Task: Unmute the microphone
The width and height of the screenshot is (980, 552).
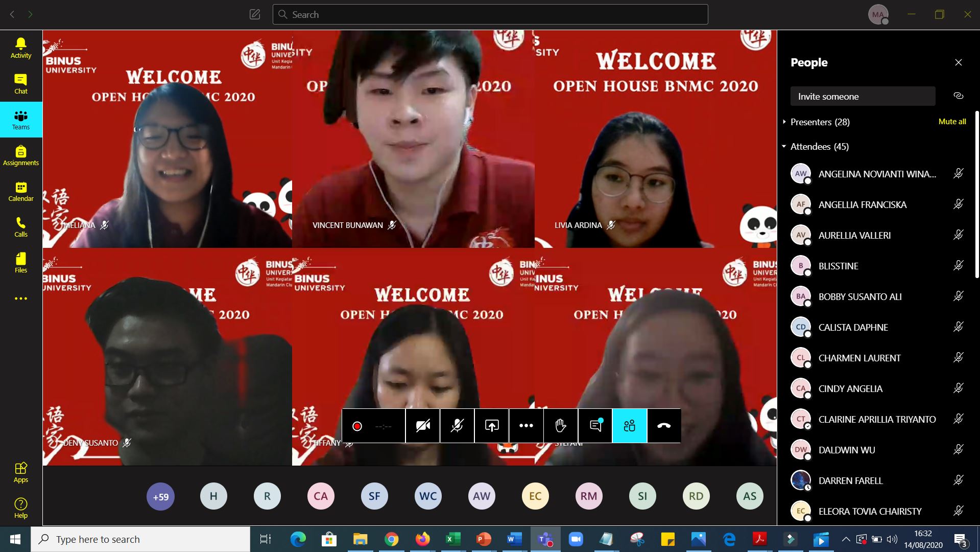Action: [x=457, y=426]
